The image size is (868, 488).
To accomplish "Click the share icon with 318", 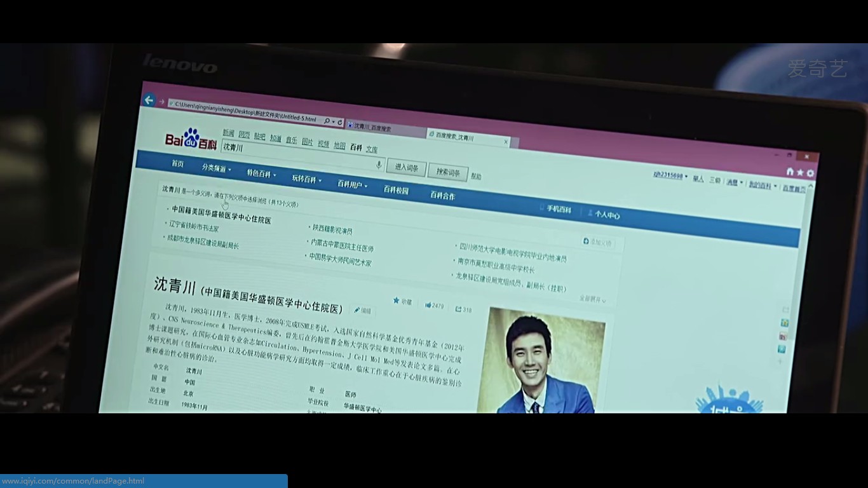I will pyautogui.click(x=458, y=309).
